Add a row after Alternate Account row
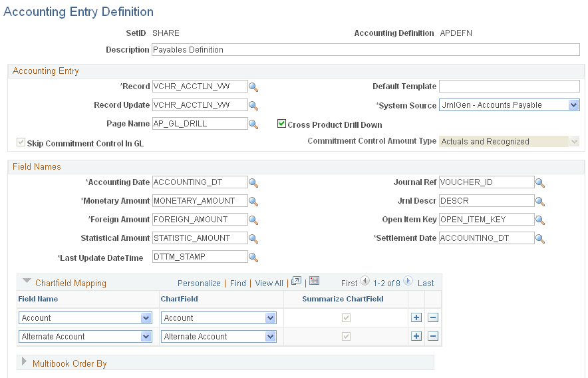Screen dimensions: 588x378 pyautogui.click(x=416, y=336)
